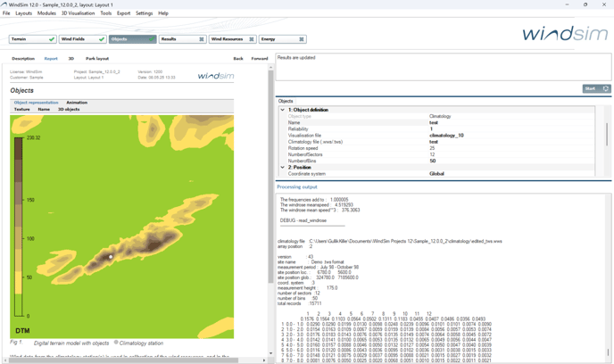Collapse the Object definition section
The width and height of the screenshot is (614, 364).
pyautogui.click(x=283, y=110)
